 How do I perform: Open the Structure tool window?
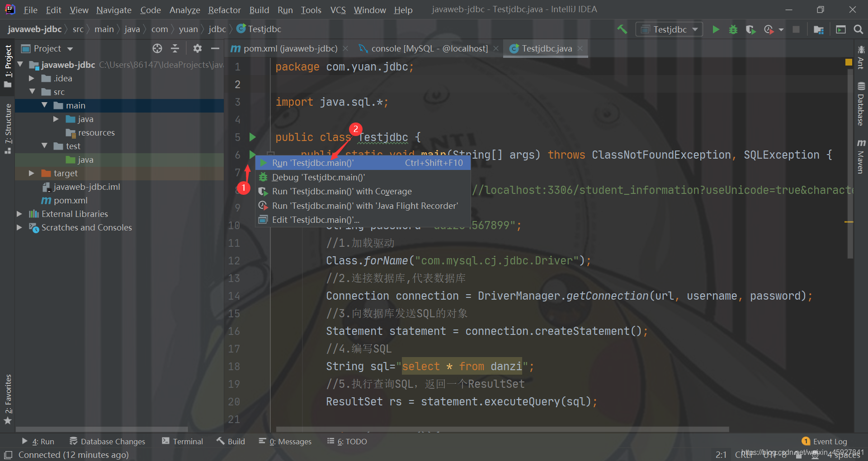8,129
